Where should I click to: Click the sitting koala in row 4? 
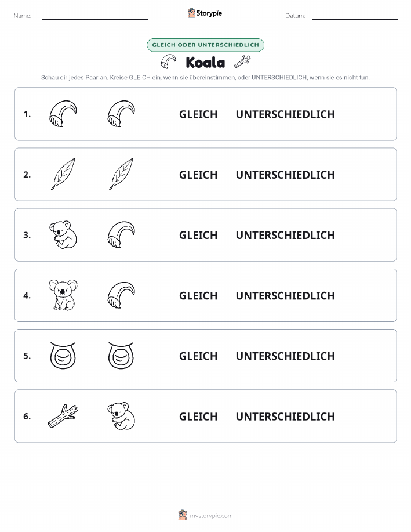[x=63, y=295]
